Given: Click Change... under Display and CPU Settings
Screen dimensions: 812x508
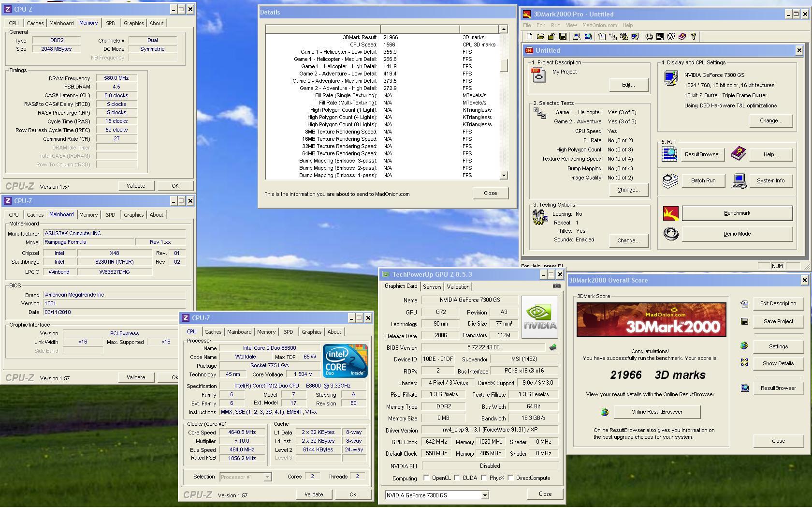Looking at the screenshot, I should pyautogui.click(x=770, y=120).
